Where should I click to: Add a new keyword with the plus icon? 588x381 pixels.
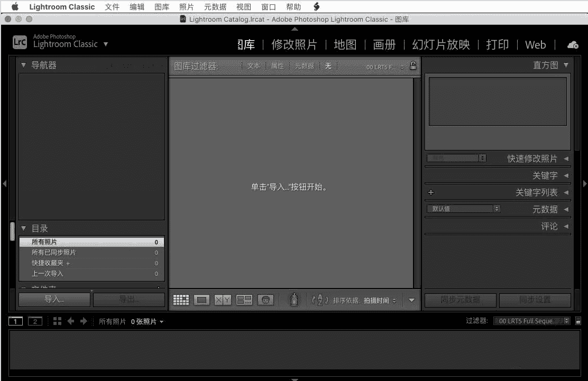(431, 192)
